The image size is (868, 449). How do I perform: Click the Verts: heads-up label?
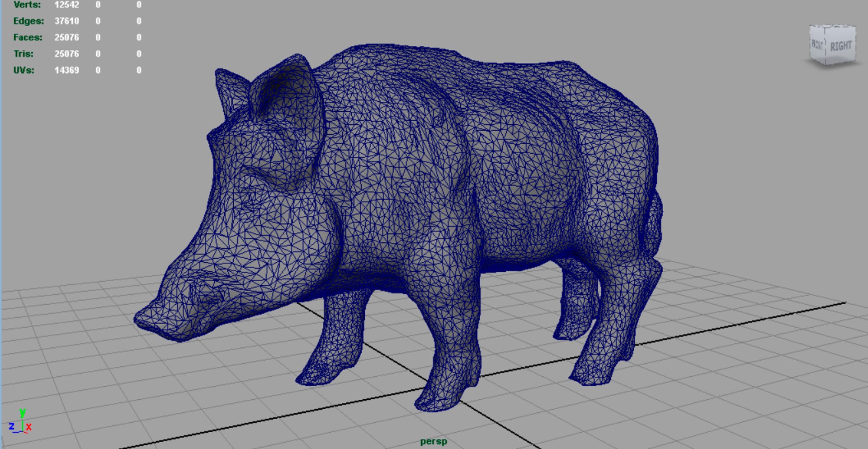click(27, 5)
